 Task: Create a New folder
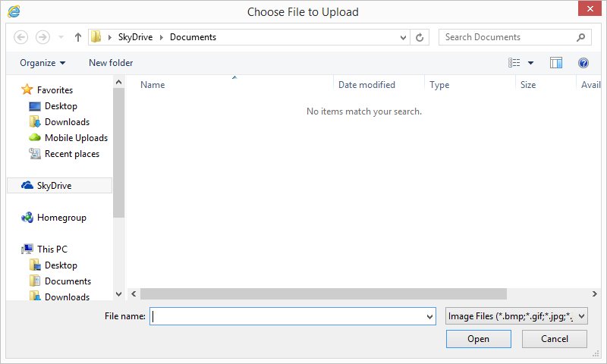coord(111,63)
